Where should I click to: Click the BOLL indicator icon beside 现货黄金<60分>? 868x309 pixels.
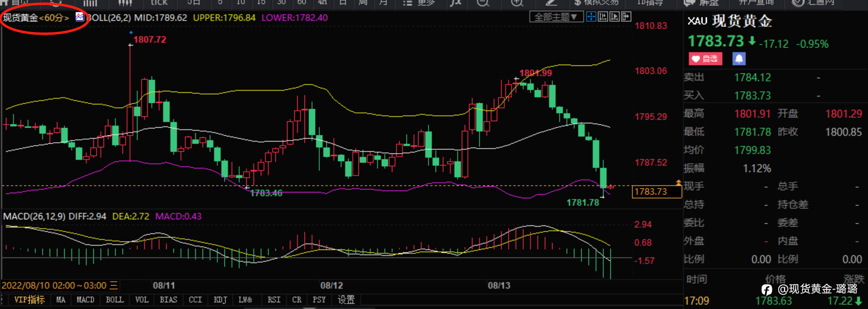click(80, 17)
